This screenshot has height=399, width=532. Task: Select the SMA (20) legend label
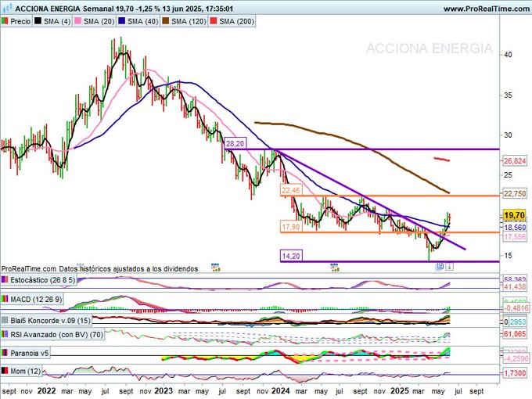click(x=99, y=21)
